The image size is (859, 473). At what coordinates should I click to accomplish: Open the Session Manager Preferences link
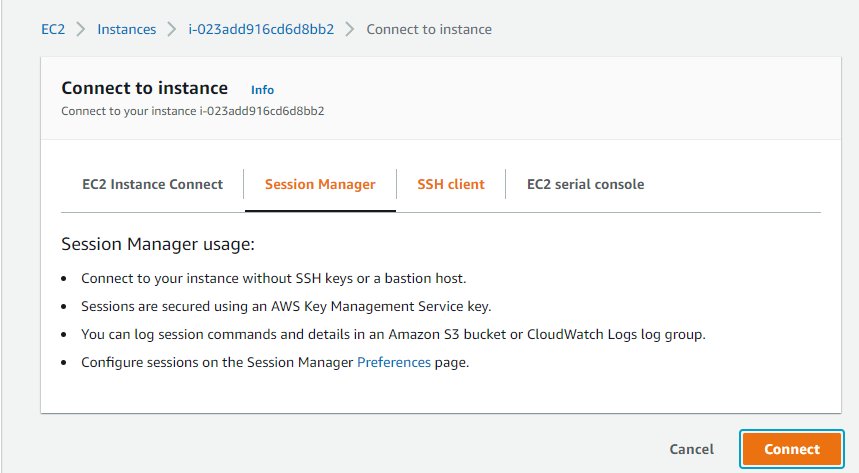pos(394,362)
